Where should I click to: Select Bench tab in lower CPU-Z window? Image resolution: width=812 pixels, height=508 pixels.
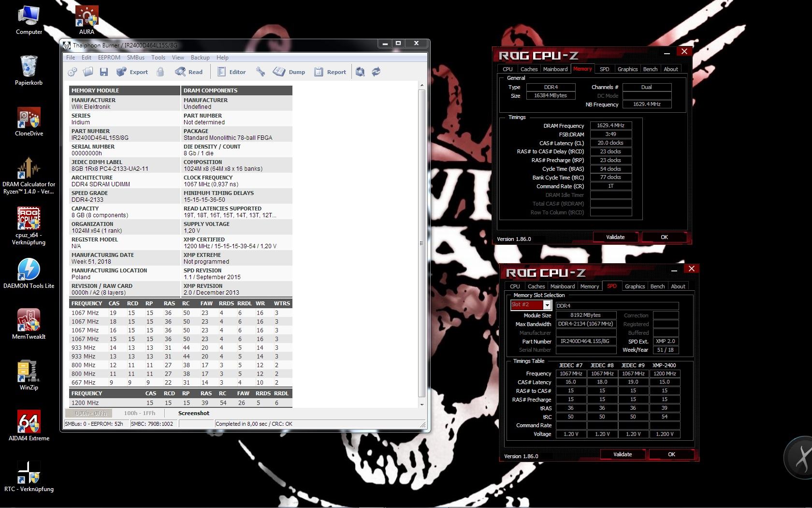(x=657, y=286)
